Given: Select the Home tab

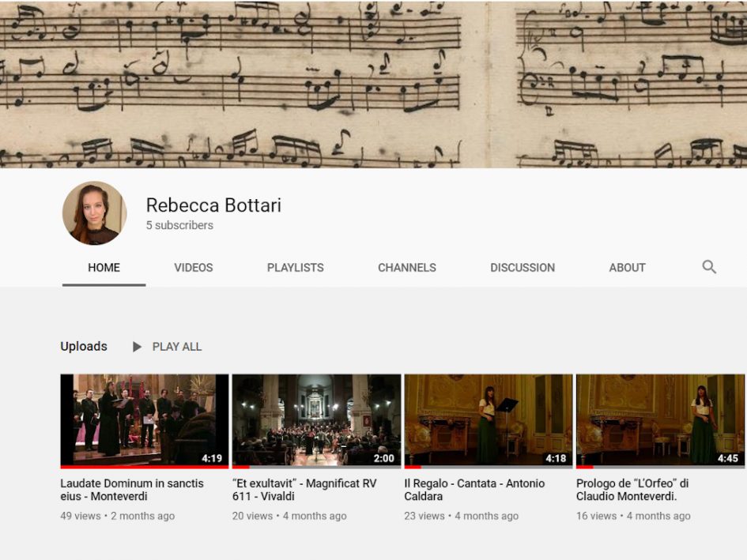Looking at the screenshot, I should 104,268.
